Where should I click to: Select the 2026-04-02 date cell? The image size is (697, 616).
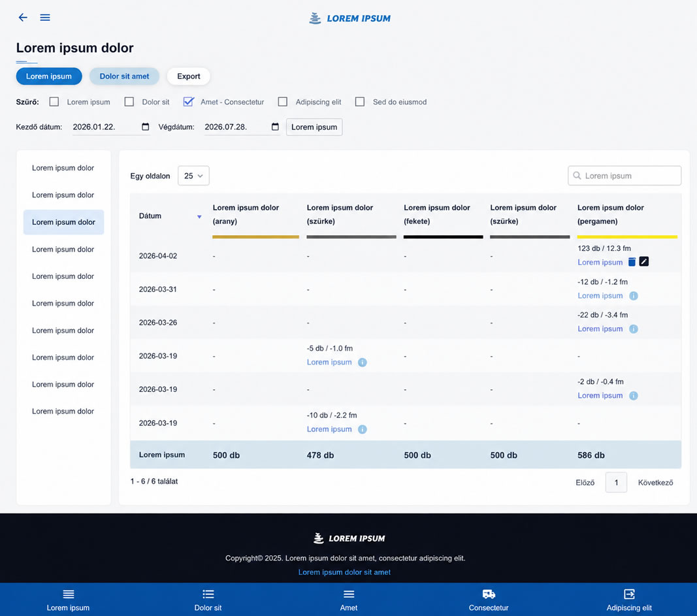point(158,256)
